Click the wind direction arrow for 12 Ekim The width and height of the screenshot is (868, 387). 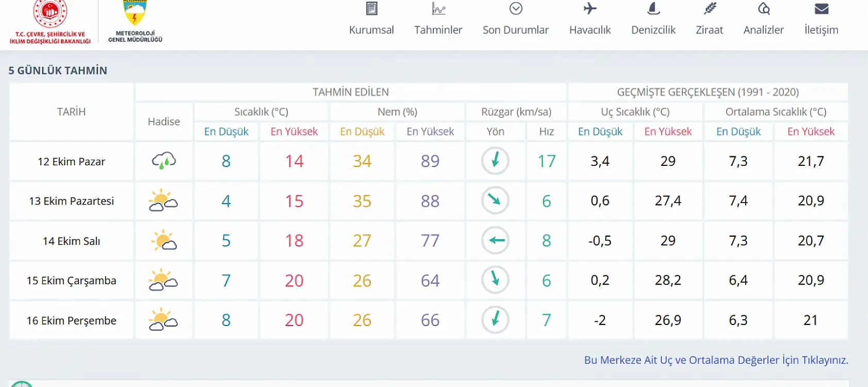[495, 161]
